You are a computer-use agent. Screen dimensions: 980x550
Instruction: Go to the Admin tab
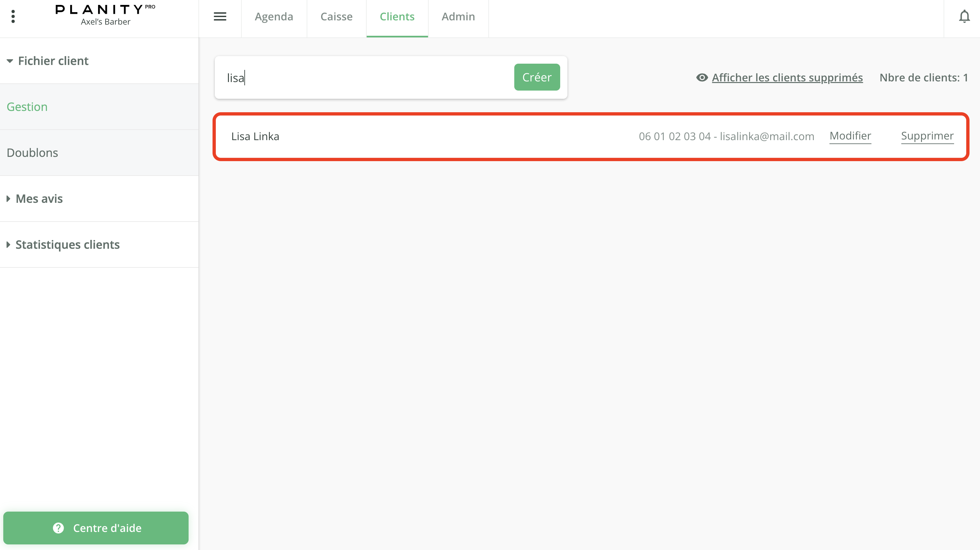pyautogui.click(x=458, y=16)
